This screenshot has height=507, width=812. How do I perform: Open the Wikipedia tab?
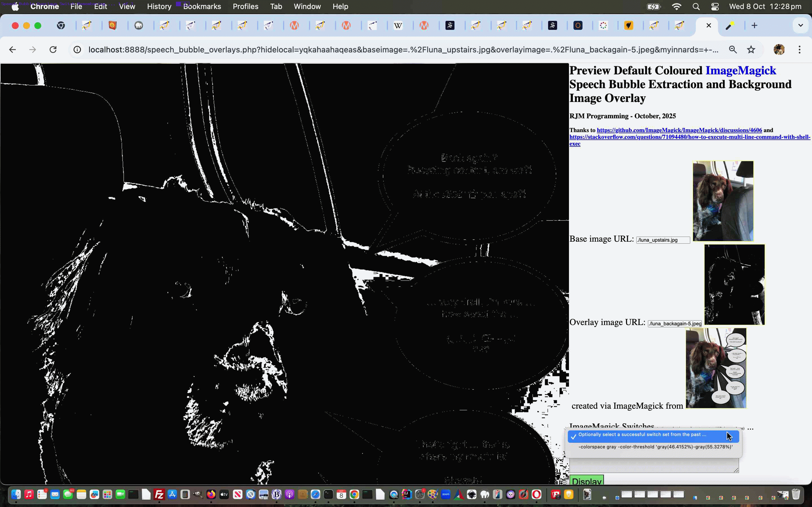coord(398,25)
